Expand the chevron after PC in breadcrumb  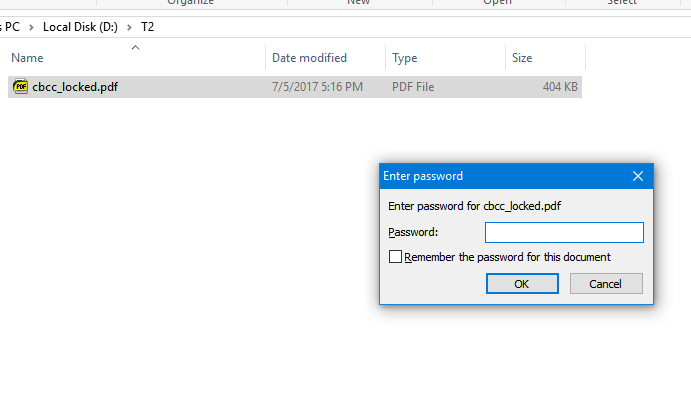31,27
